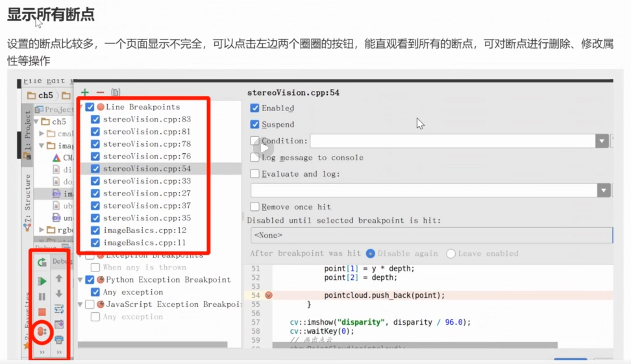Uncheck the stereoVision.cpp:54 breakpoint
Screen dimensions: 631x364
coord(95,169)
